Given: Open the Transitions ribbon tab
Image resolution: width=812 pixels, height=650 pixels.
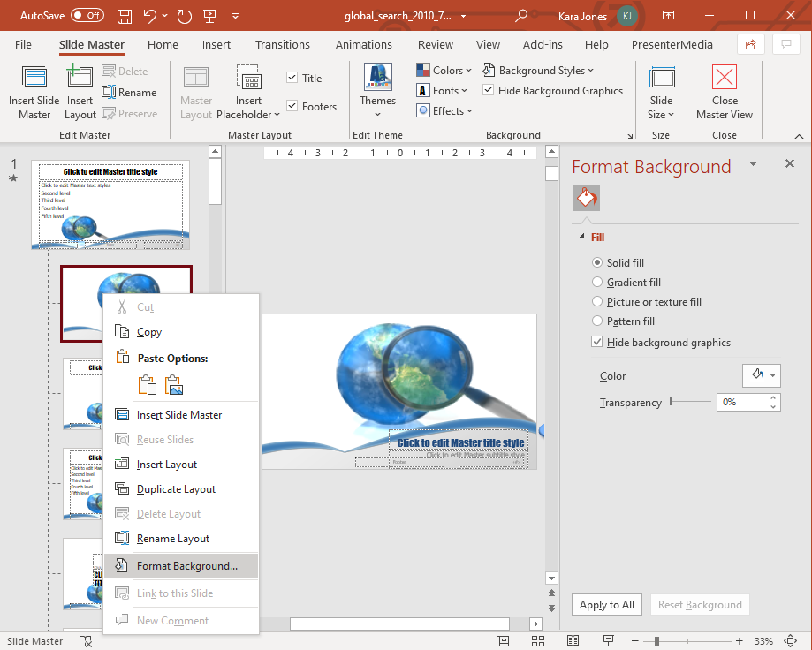Looking at the screenshot, I should [x=282, y=44].
